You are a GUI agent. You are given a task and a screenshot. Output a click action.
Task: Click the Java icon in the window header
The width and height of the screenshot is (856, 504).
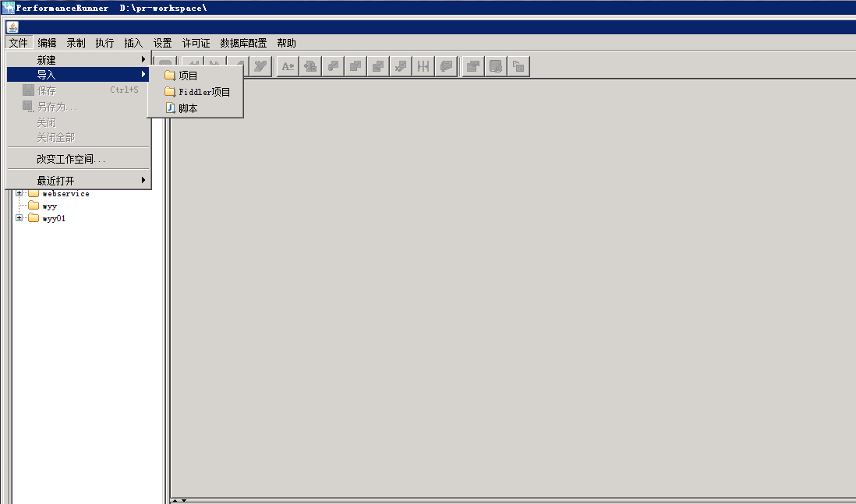pos(12,27)
